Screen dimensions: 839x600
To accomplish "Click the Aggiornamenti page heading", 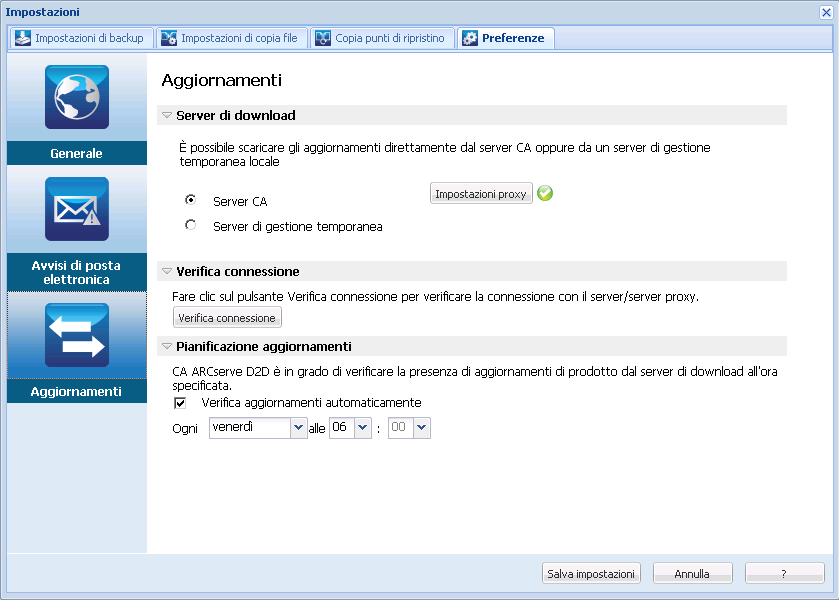I will 222,80.
